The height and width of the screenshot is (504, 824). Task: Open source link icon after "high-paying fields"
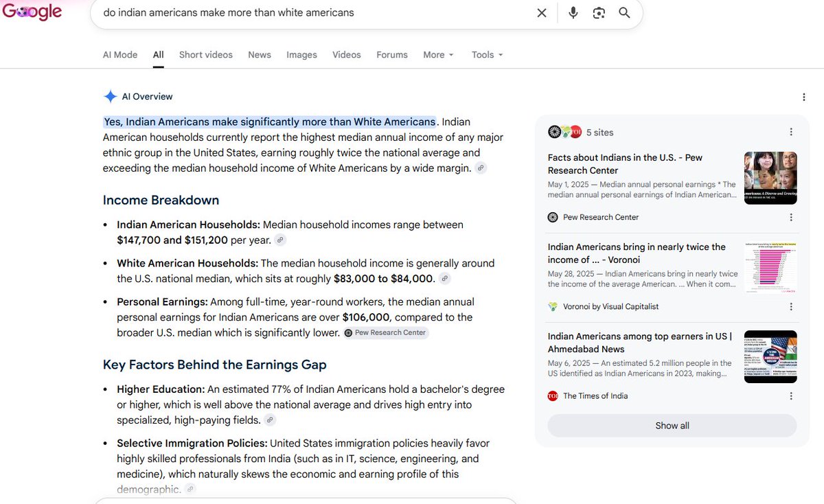point(271,420)
